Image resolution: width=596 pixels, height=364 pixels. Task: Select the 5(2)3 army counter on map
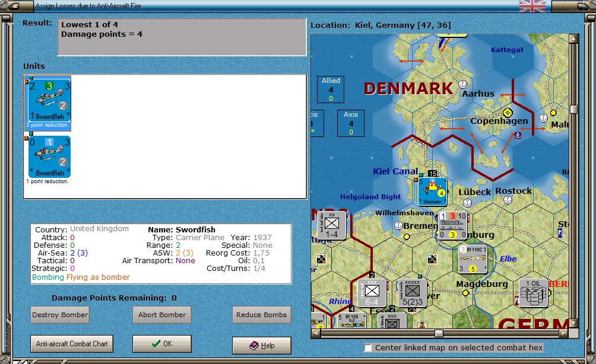click(413, 293)
